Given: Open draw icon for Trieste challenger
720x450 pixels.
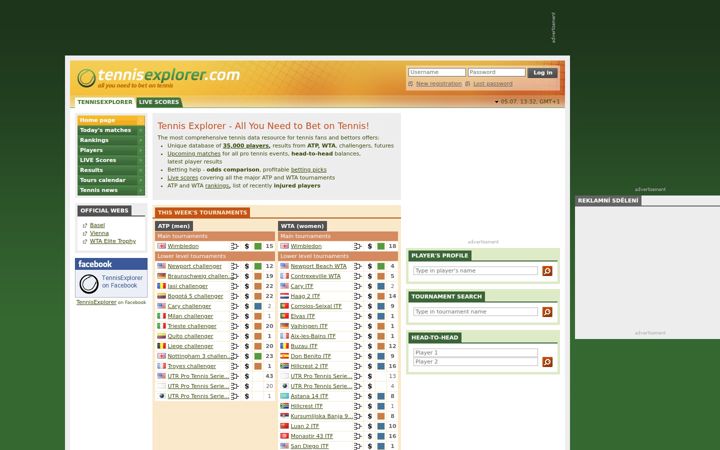Looking at the screenshot, I should pos(235,326).
